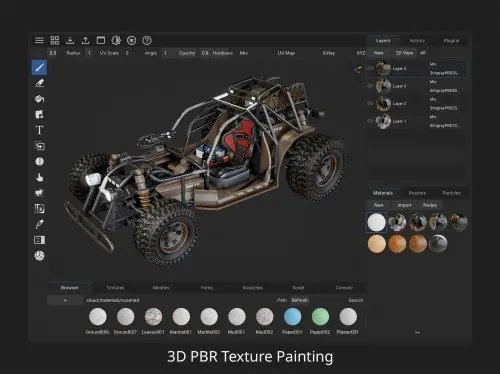The height and width of the screenshot is (374, 500).
Task: Open the workspaces grid icon
Action: click(55, 40)
